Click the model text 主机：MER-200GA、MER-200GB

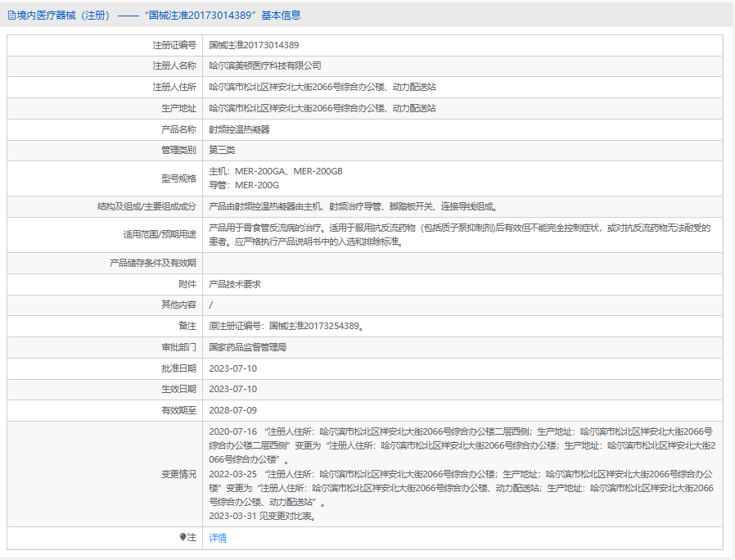[x=276, y=172]
